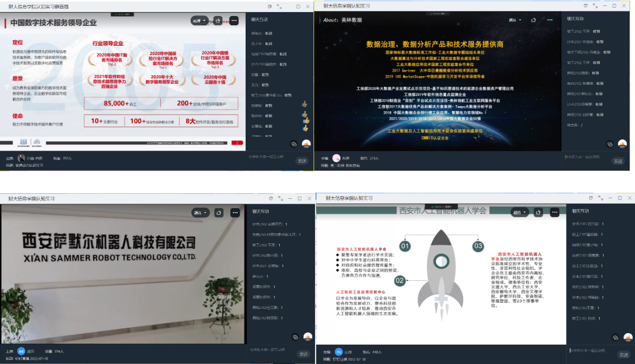635x364 pixels.
Task: Click the XI'AN SAMMER ROBOT TECHNOLOGY CO.,LTD. sign text
Action: click(110, 258)
